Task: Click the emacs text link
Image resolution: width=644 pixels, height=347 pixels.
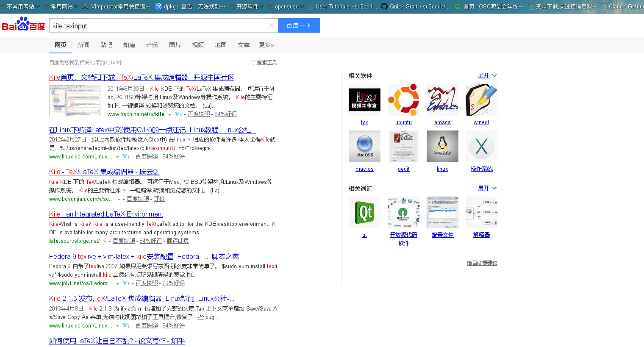Action: pyautogui.click(x=442, y=122)
